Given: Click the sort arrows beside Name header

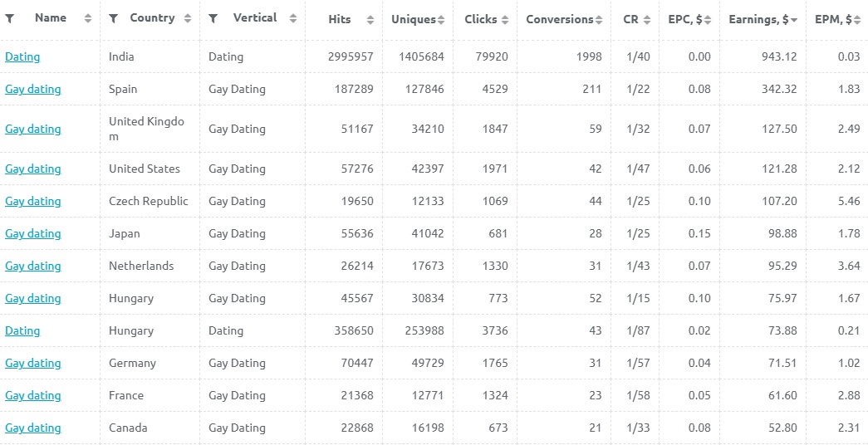Looking at the screenshot, I should click(x=88, y=18).
